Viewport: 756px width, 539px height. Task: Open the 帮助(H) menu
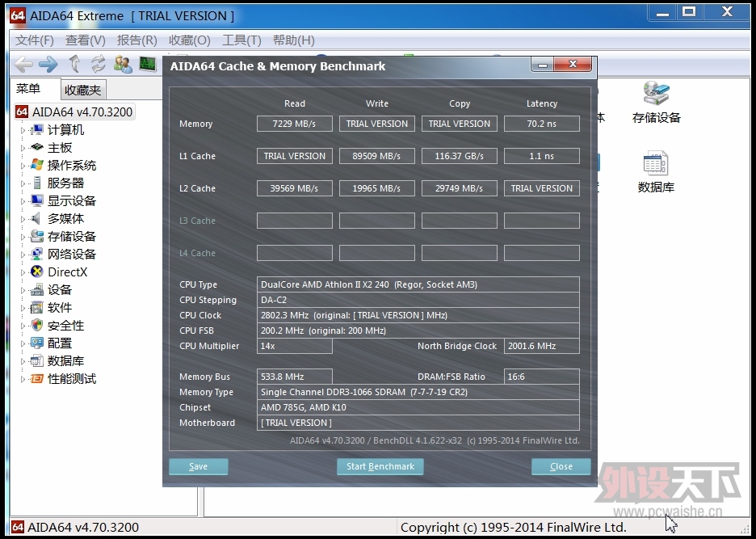(x=294, y=40)
